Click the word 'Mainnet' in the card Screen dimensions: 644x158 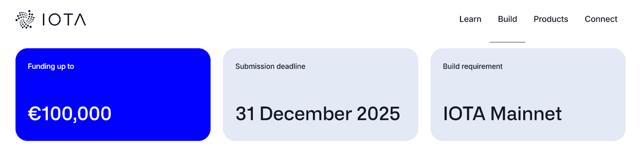click(x=526, y=114)
